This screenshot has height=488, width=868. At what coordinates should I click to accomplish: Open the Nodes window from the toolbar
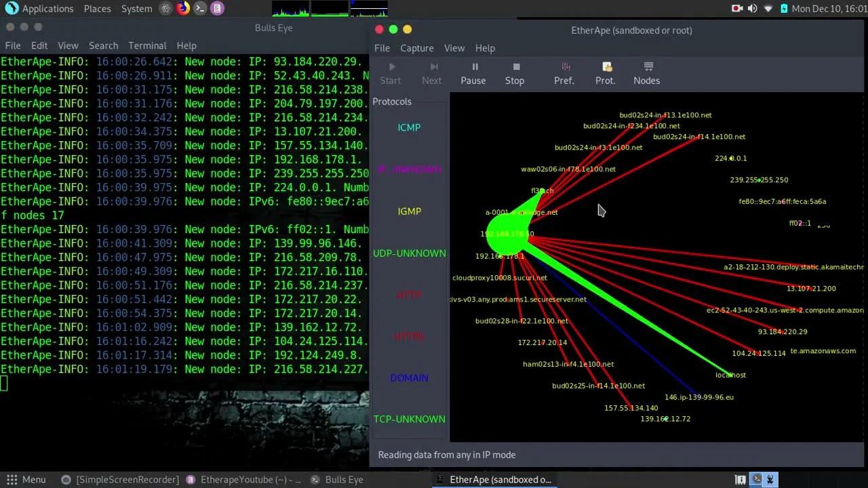(x=646, y=73)
